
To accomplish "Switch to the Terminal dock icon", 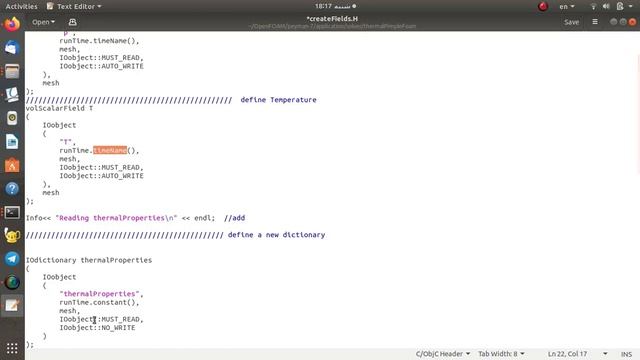I will pyautogui.click(x=12, y=212).
